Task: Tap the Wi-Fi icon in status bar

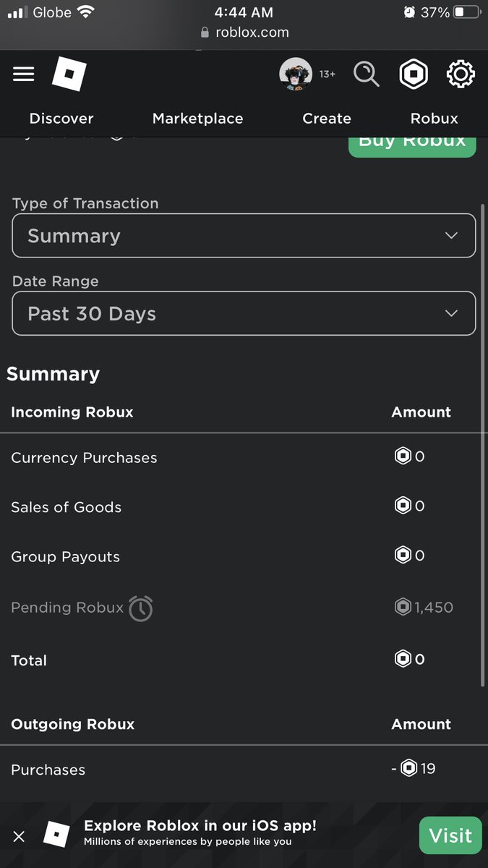Action: pos(86,12)
